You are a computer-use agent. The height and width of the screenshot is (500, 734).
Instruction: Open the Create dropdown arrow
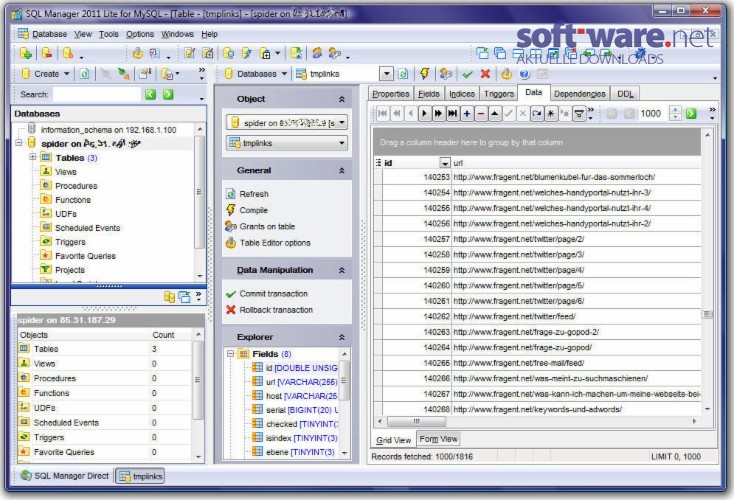point(66,74)
